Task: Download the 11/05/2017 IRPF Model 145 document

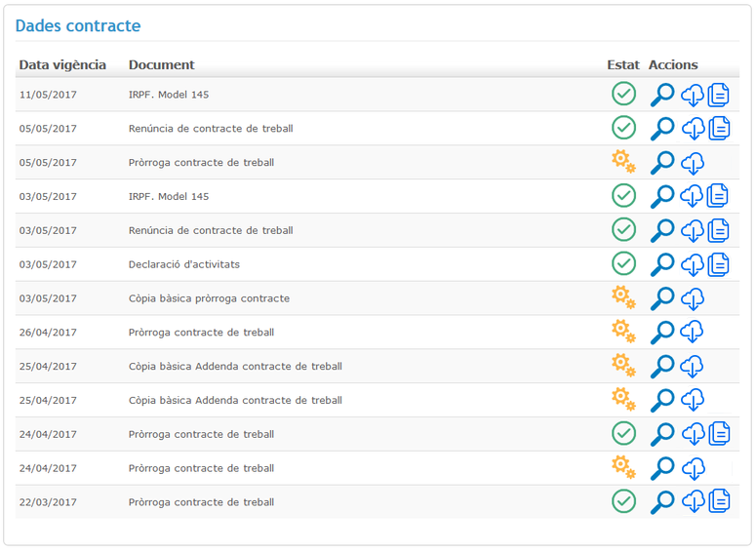Action: [x=692, y=95]
